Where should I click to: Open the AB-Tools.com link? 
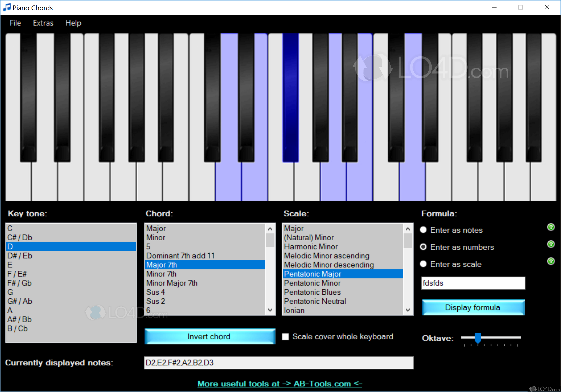click(279, 384)
